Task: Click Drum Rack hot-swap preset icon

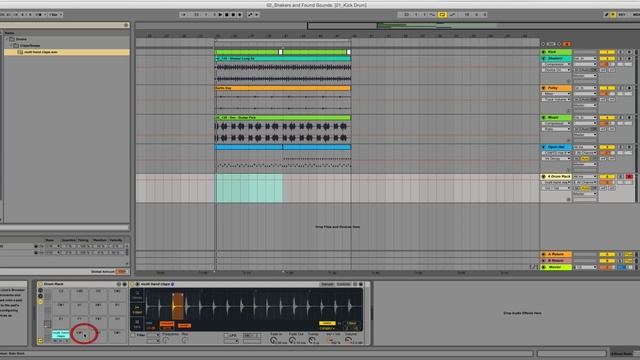Action: click(119, 284)
